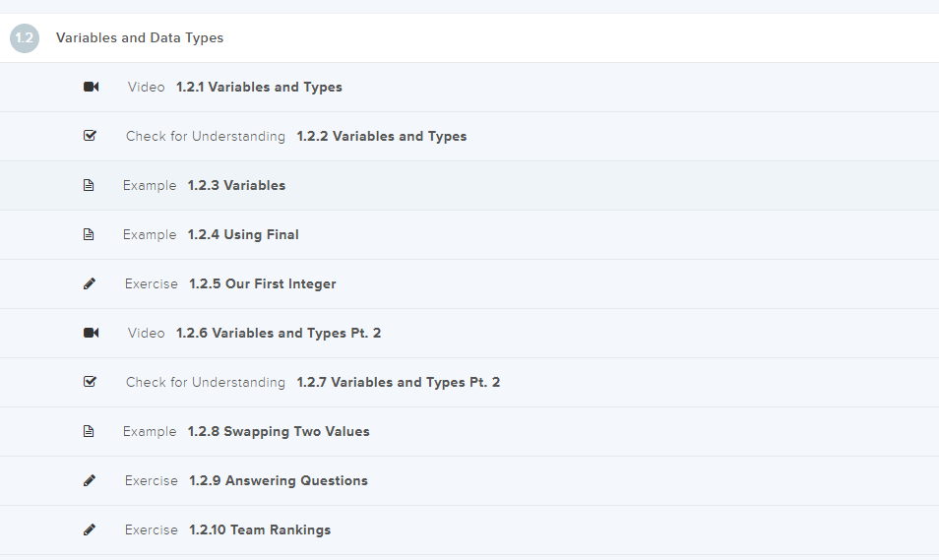
Task: Click the checkmark icon beside 1.2.2
Action: tap(90, 136)
